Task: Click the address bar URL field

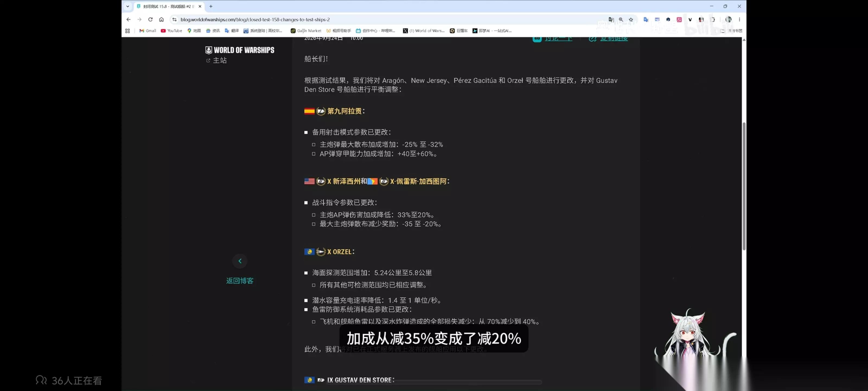Action: click(388, 20)
